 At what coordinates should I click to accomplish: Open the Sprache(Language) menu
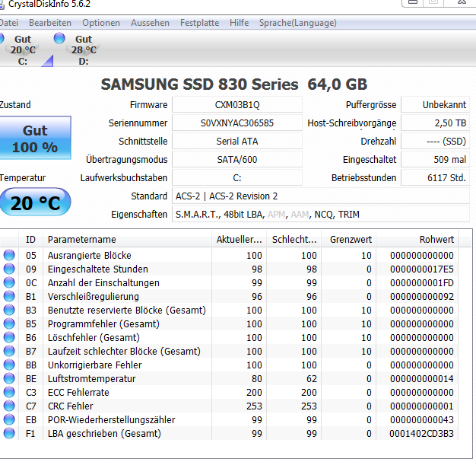click(298, 23)
